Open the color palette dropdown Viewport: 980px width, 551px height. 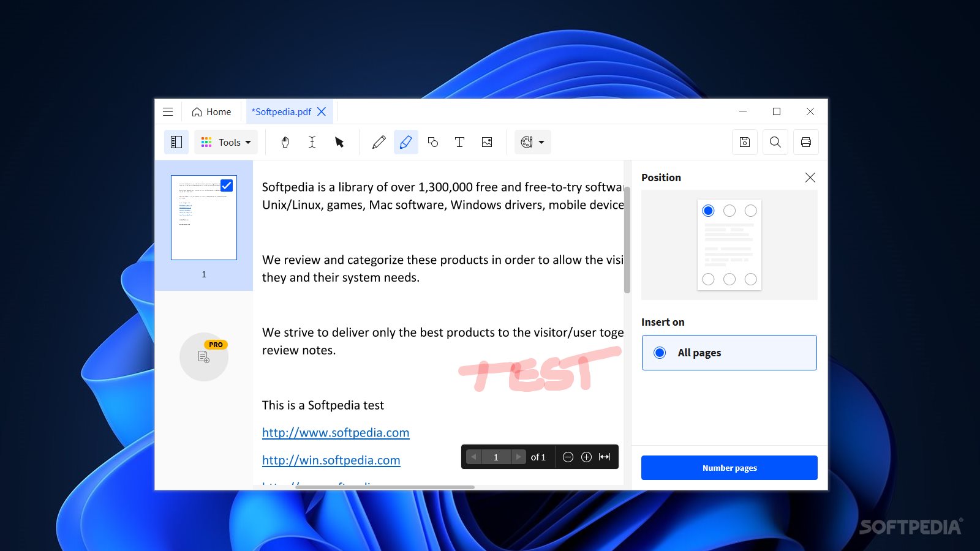(x=532, y=142)
